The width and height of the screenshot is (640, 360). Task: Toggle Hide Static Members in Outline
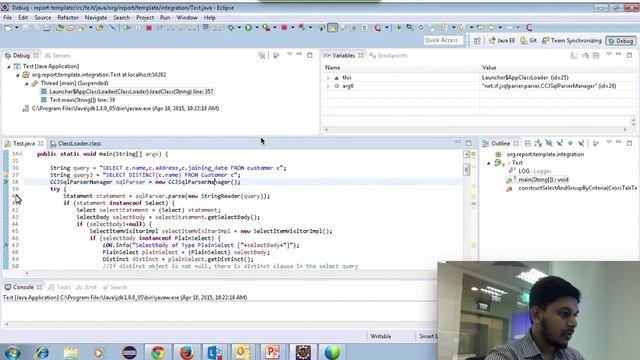[560, 143]
